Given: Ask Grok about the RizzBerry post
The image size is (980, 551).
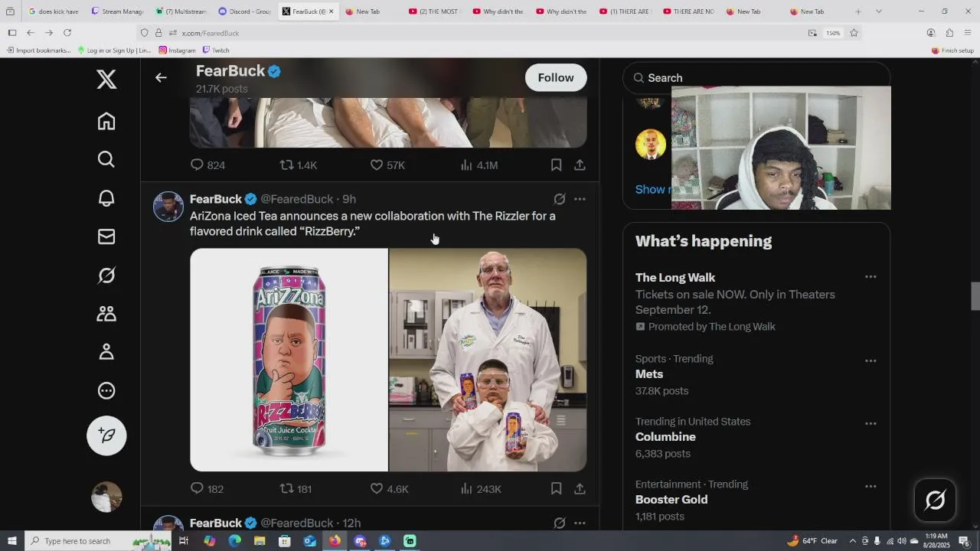Looking at the screenshot, I should (560, 199).
